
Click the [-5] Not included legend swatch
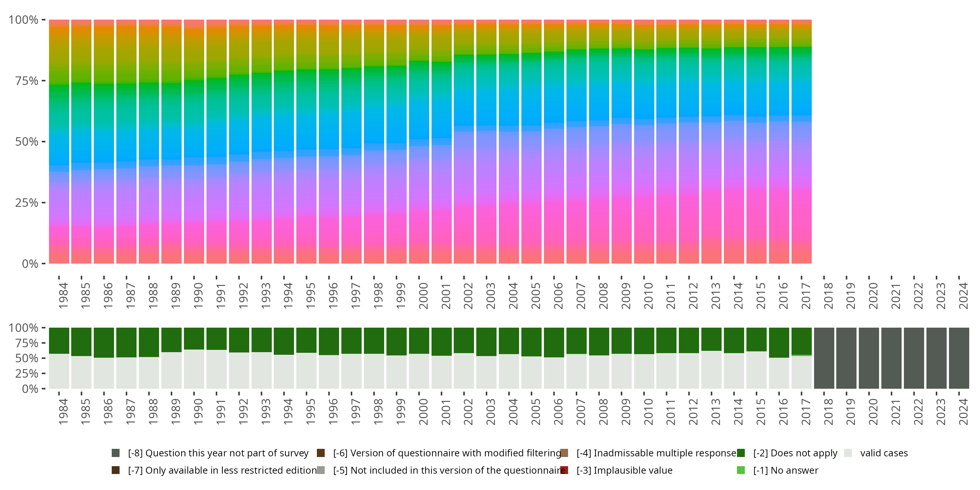321,470
